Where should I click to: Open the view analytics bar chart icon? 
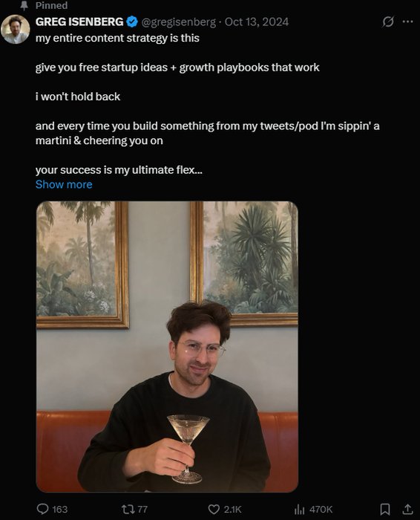[299, 509]
